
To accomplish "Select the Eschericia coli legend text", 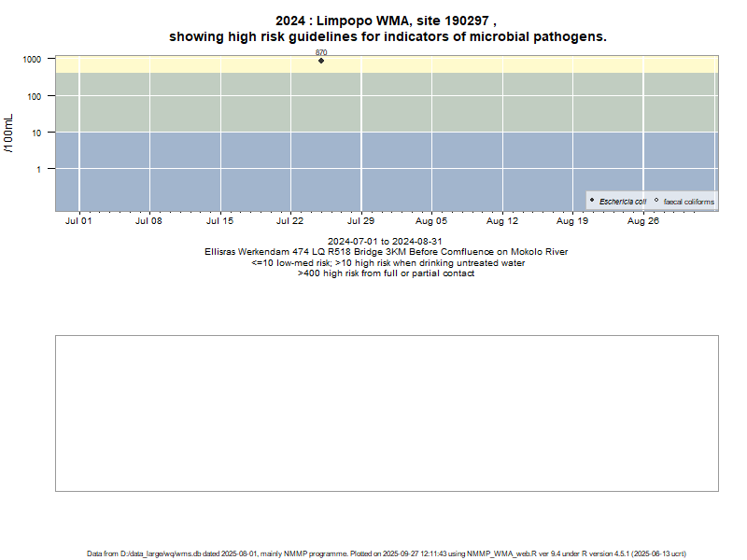I will tap(623, 202).
